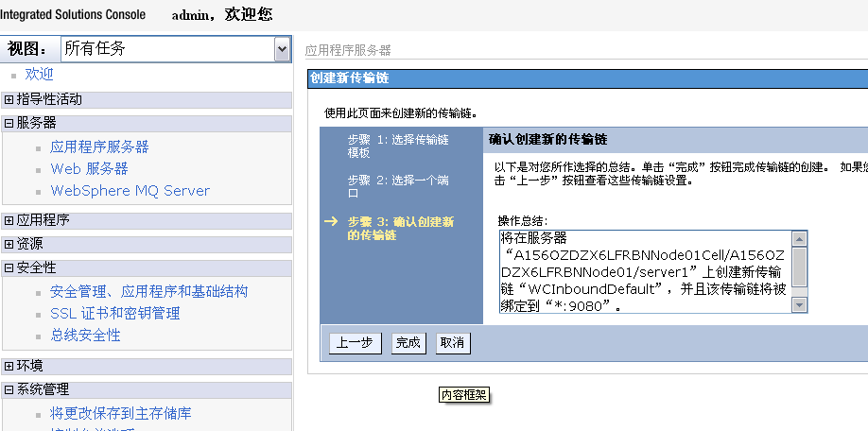Select 步骤 3: 确认创建新的传输链 step

click(401, 229)
